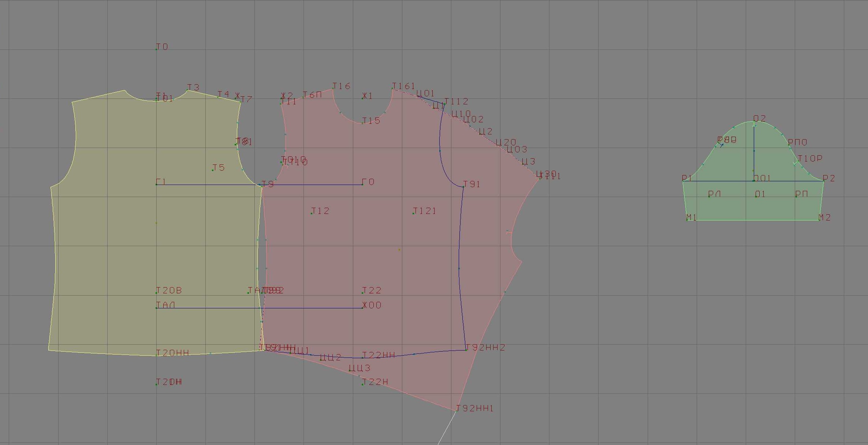This screenshot has width=868, height=445.
Task: Click point T5 on yellow back piece
Action: click(x=213, y=170)
